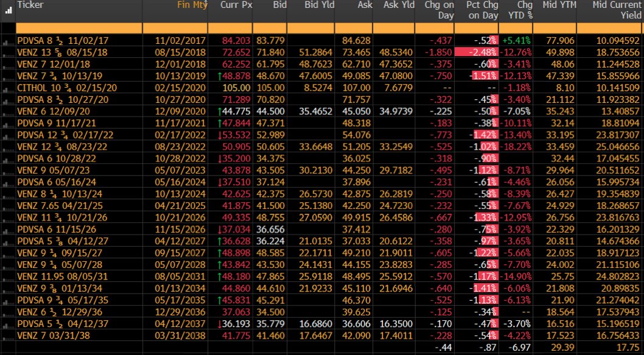Click the current price value 84.203
Image resolution: width=644 pixels, height=355 pixels.
pyautogui.click(x=237, y=41)
